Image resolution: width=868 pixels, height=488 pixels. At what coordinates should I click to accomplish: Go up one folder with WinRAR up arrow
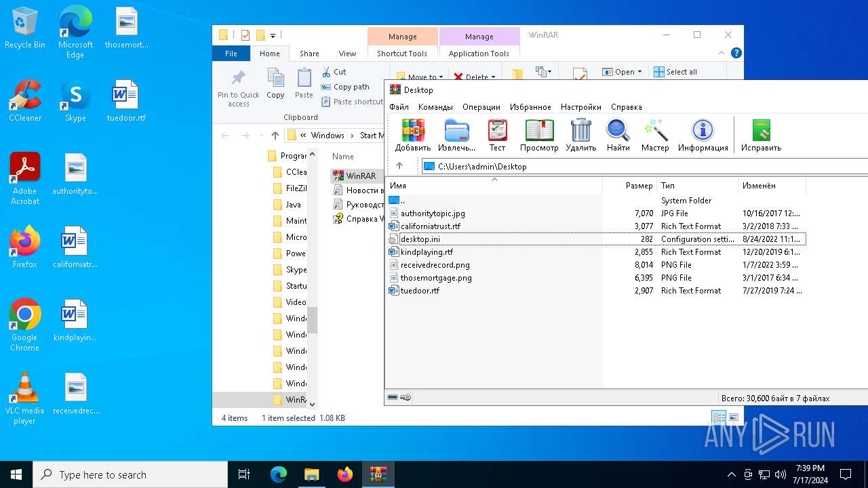[x=399, y=166]
